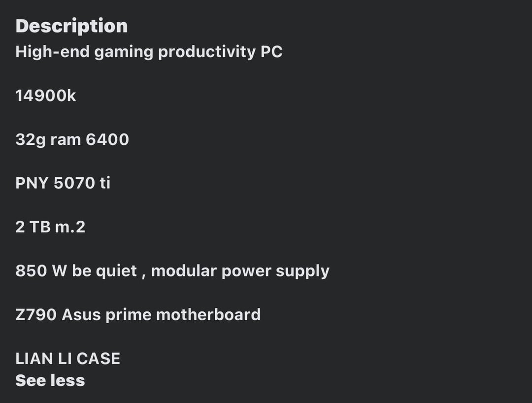Select the 14900k processor line
Viewport: 532px width, 403px height.
46,96
